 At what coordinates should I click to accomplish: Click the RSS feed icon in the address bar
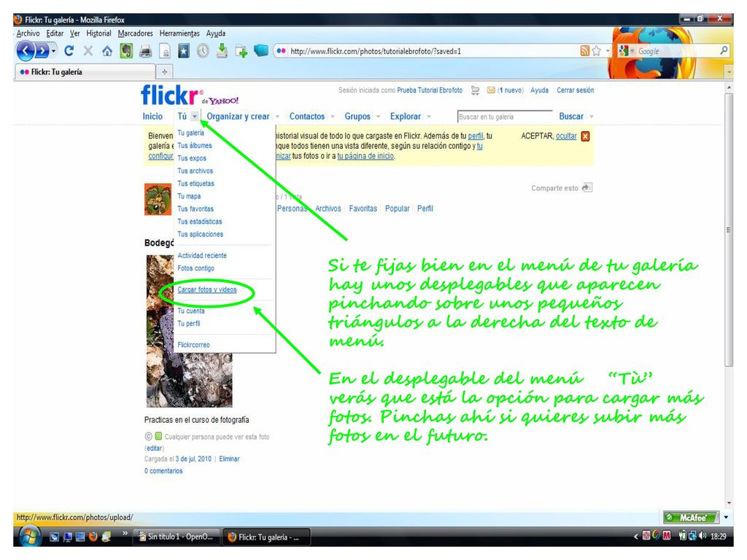[584, 51]
